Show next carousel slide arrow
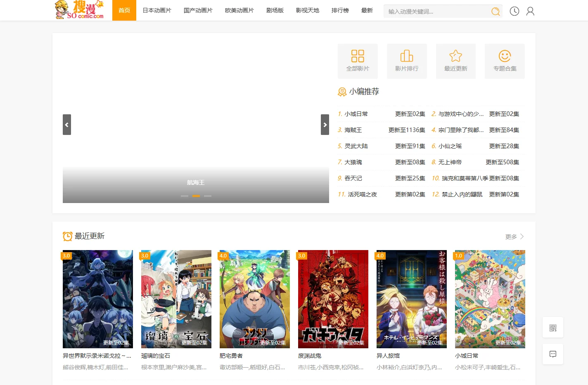 [x=325, y=125]
